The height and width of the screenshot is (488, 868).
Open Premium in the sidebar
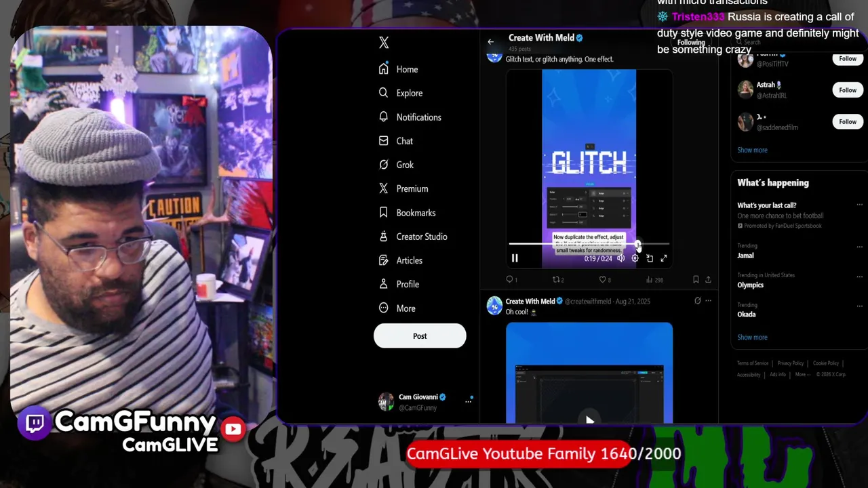click(x=403, y=188)
